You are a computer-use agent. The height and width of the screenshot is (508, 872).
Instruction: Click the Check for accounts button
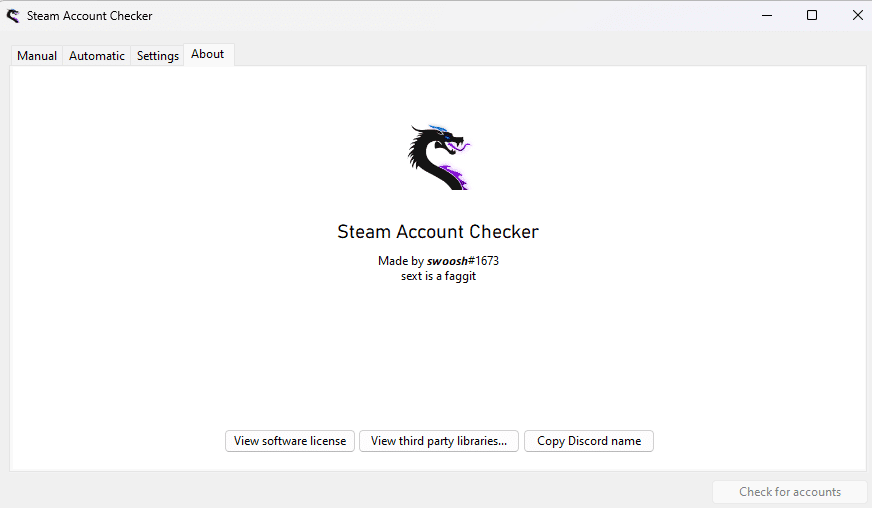pos(790,492)
